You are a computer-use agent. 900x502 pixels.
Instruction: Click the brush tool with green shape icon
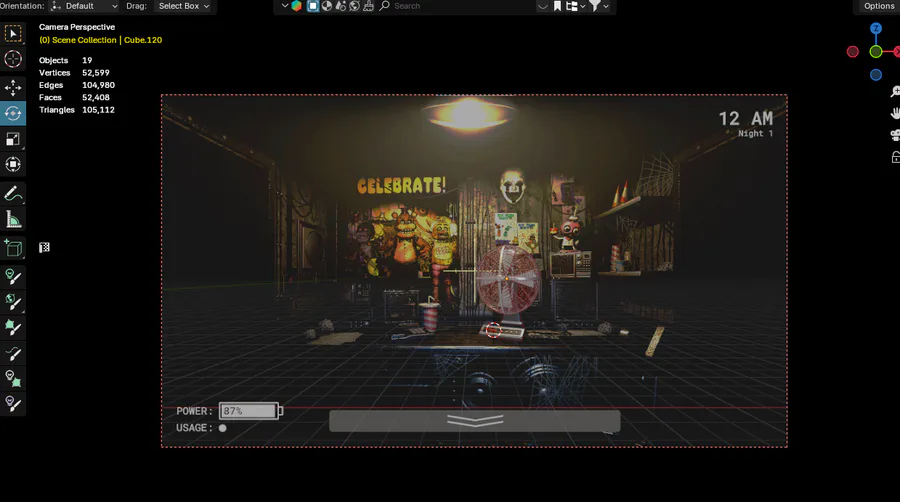click(x=13, y=328)
